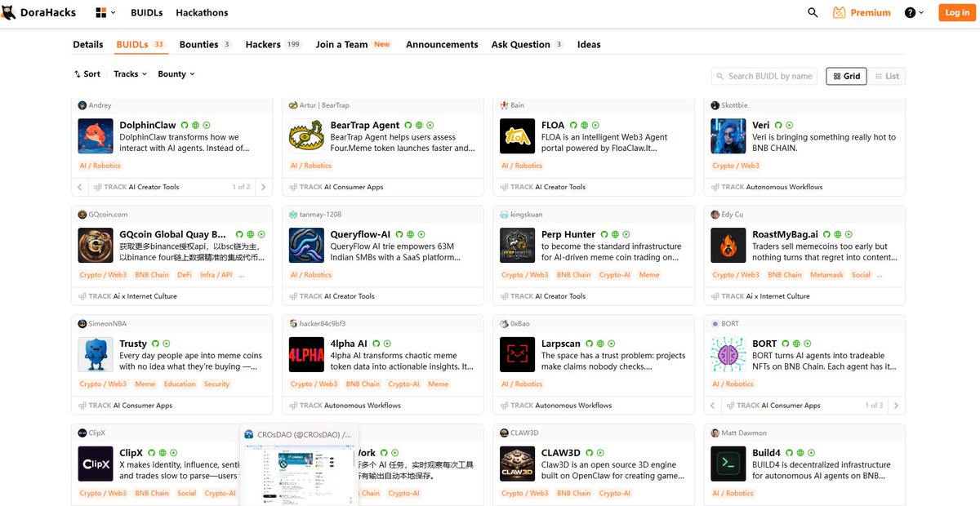This screenshot has width=980, height=506.
Task: Switch to Grid view
Action: coord(846,76)
